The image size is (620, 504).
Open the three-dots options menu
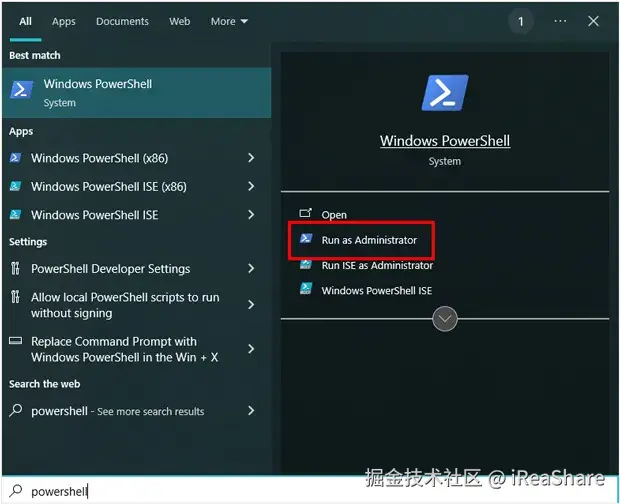[560, 21]
